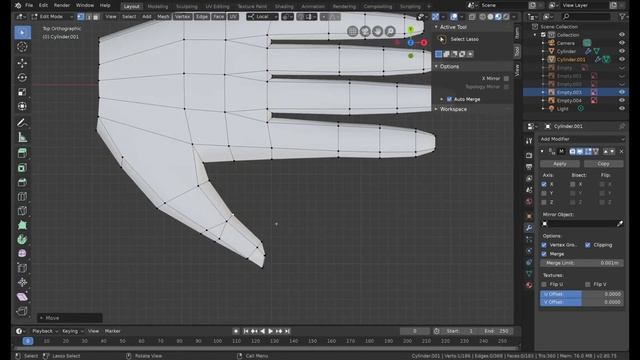Toggle orthographic grid gizmo button

point(352,31)
